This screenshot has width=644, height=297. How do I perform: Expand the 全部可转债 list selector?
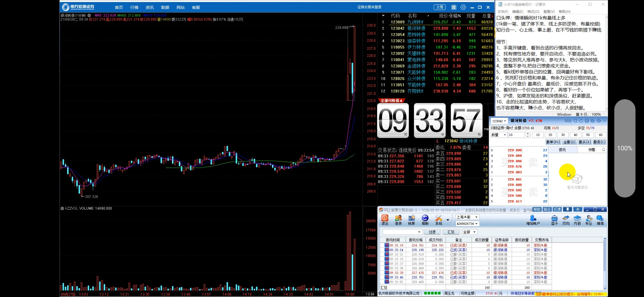coord(392,101)
